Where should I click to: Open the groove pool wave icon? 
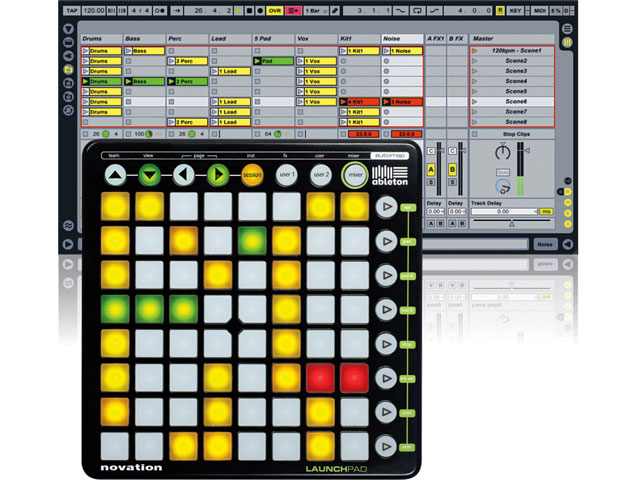(x=69, y=225)
